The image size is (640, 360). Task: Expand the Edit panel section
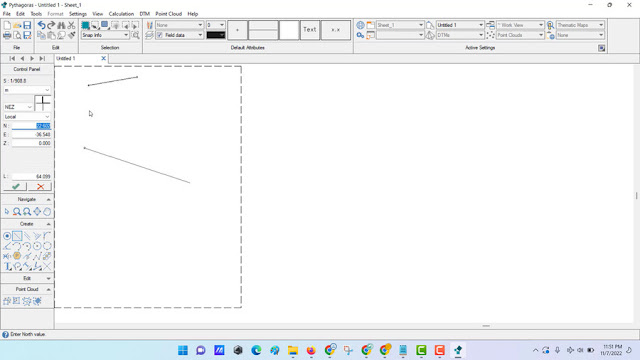click(49, 278)
